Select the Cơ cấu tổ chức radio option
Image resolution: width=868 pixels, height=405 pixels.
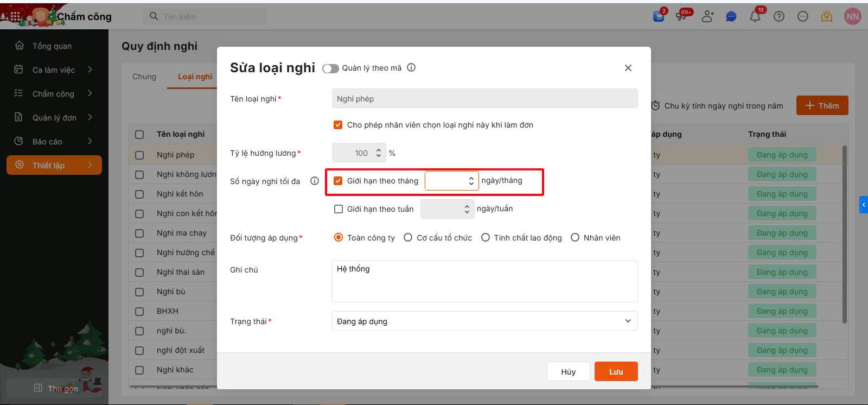(408, 238)
